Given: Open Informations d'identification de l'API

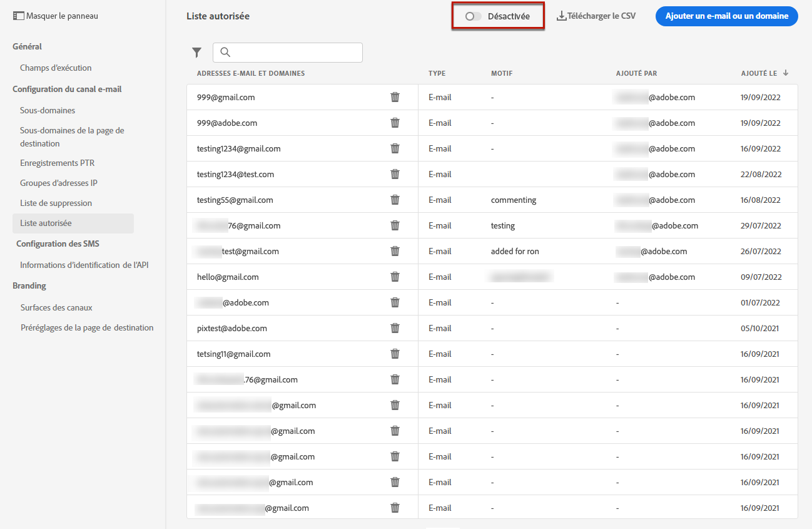Looking at the screenshot, I should 84,265.
